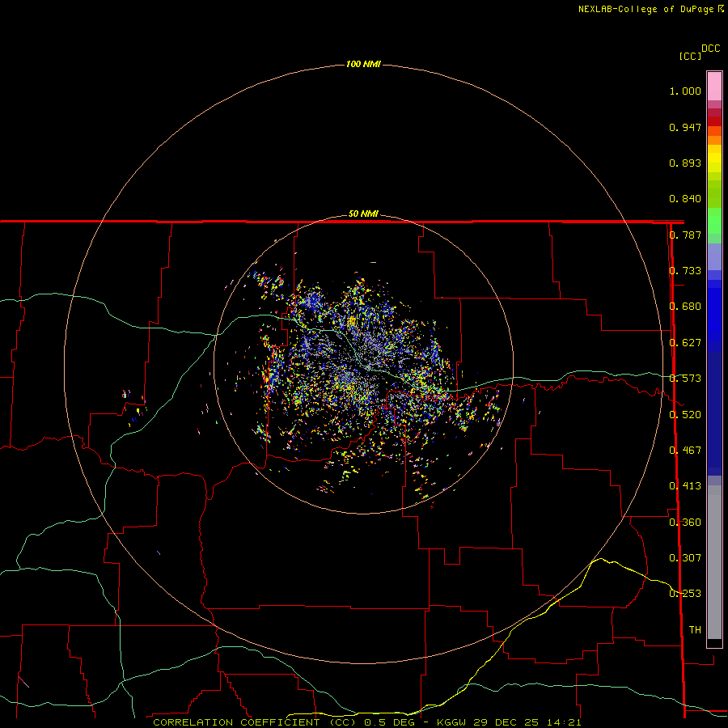The height and width of the screenshot is (728, 728).
Task: Click the 0.467 scale value
Action: (x=685, y=451)
